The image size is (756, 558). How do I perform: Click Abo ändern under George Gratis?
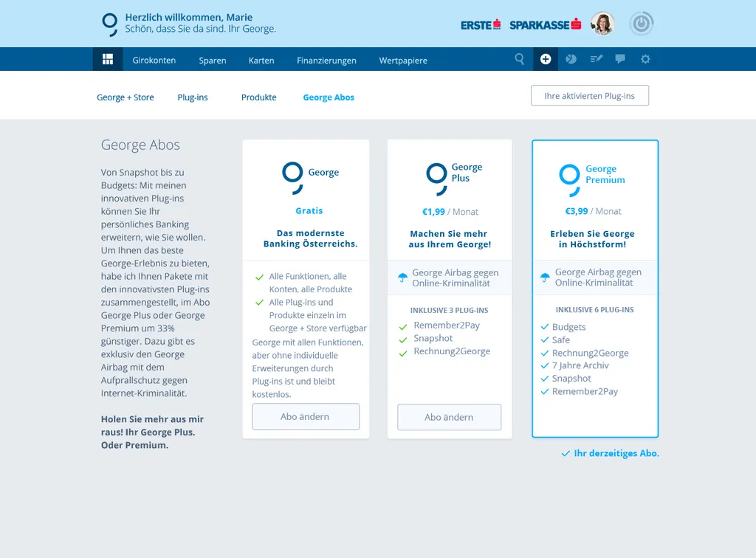[x=306, y=416]
